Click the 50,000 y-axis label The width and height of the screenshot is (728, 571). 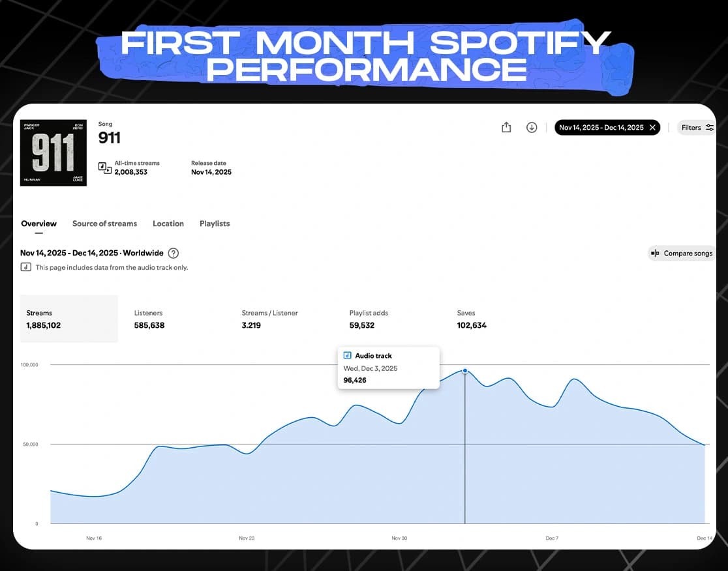click(x=31, y=445)
